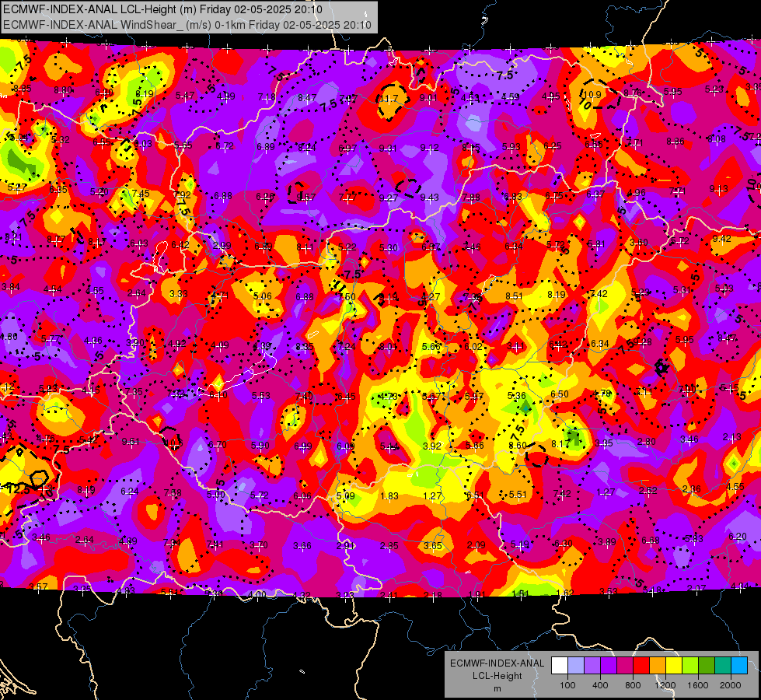Screen dimensions: 761x700
Task: Click the legend tick label 100
Action: (x=567, y=685)
